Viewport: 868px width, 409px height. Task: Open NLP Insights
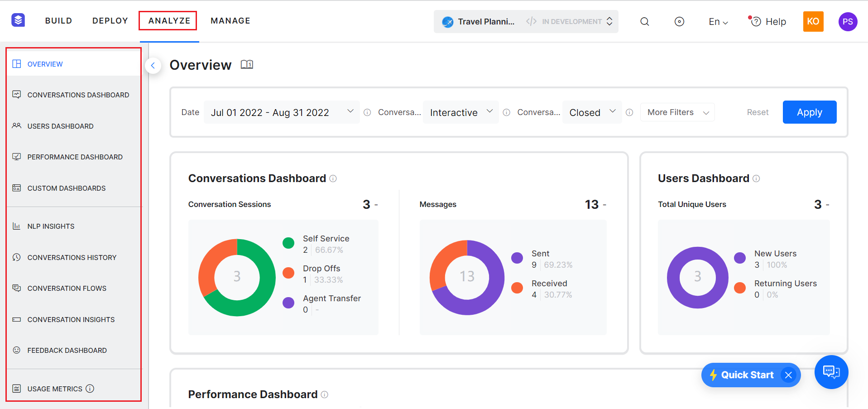click(x=51, y=226)
